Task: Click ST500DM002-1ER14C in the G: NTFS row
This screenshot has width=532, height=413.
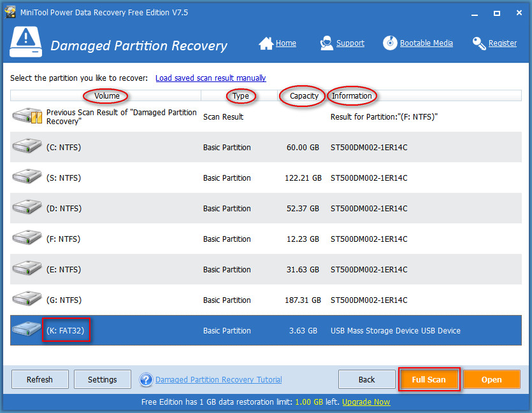Action: (369, 300)
